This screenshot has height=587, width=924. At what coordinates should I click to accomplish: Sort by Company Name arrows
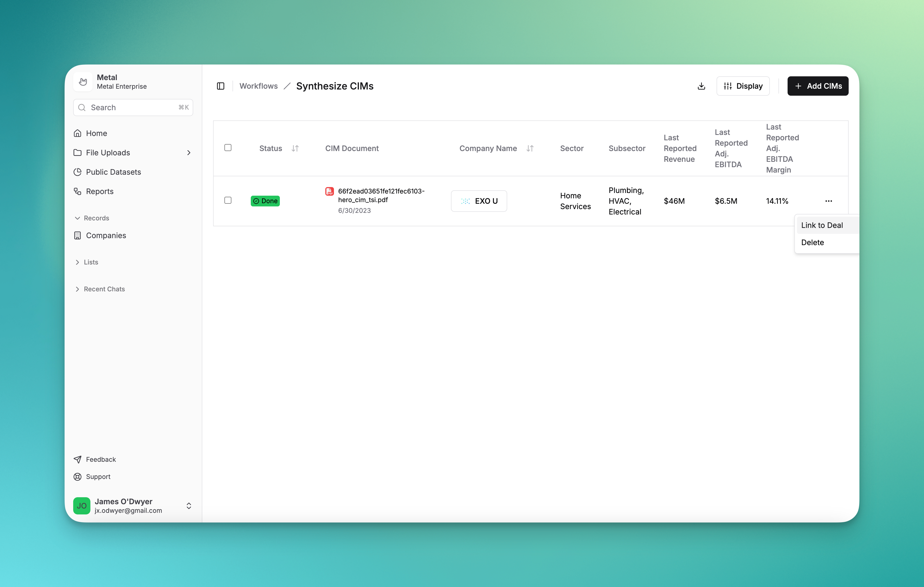pyautogui.click(x=530, y=148)
